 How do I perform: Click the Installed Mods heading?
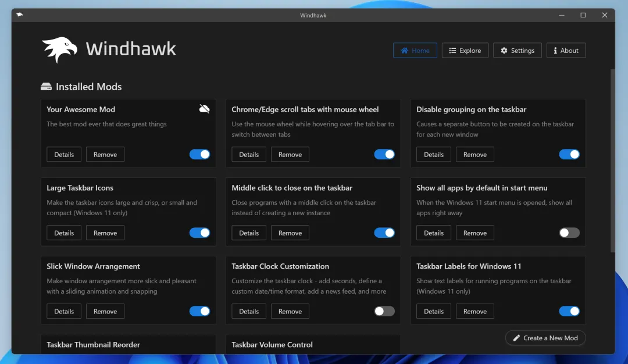click(88, 87)
